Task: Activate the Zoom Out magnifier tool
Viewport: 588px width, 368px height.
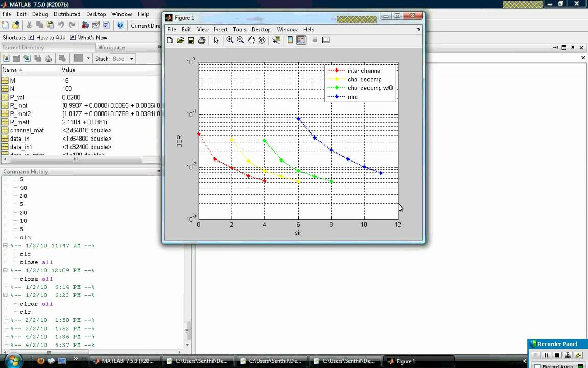Action: 240,40
